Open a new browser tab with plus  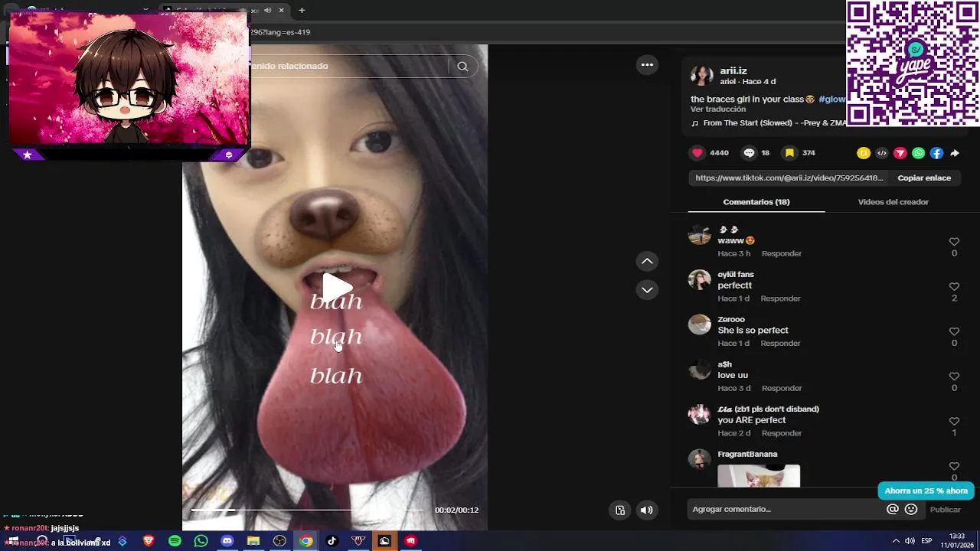[x=302, y=10]
